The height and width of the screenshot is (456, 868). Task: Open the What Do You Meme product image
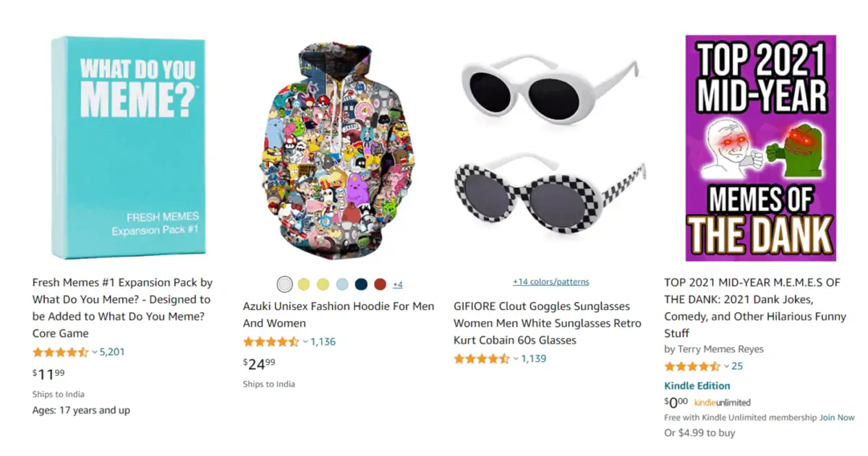click(127, 147)
